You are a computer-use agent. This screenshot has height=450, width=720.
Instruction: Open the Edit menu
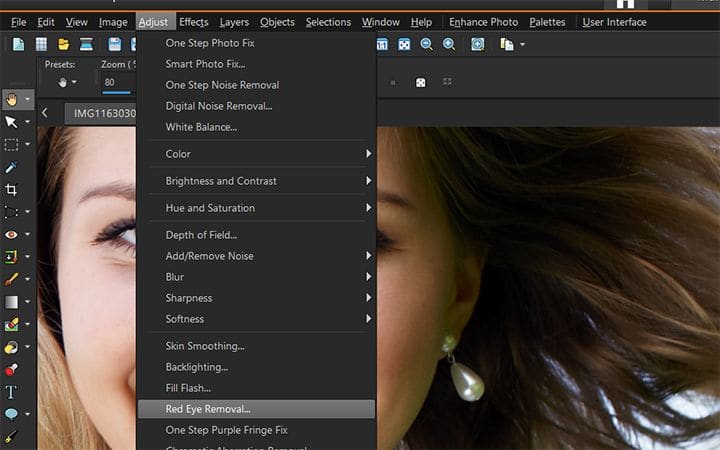(46, 22)
